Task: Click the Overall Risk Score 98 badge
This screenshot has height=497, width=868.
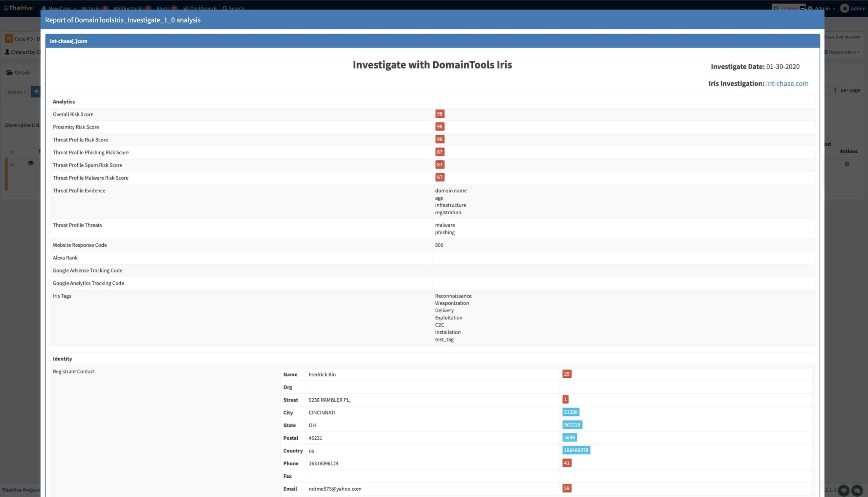Action: click(439, 114)
